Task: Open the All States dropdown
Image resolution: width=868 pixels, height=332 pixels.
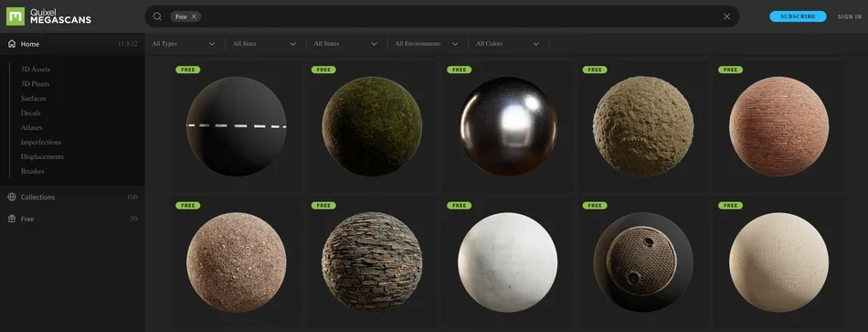Action: [345, 44]
